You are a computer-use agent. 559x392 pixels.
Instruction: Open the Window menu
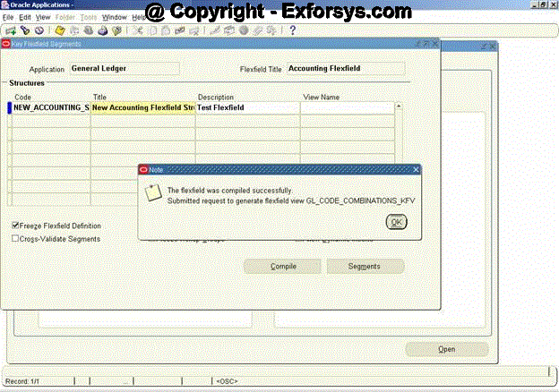[114, 17]
